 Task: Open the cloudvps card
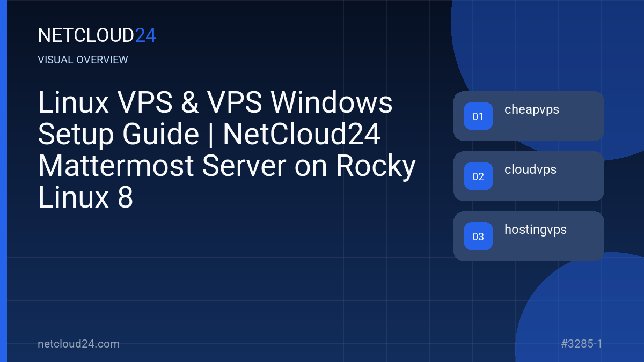coord(529,176)
